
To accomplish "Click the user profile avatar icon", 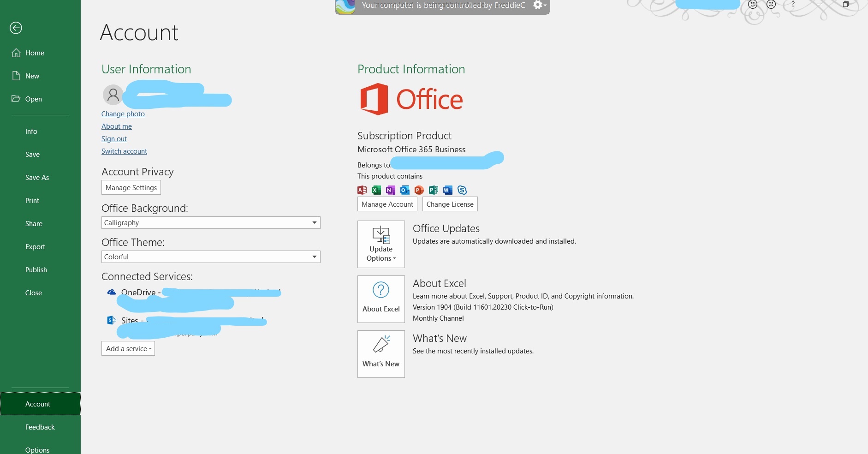I will [113, 95].
